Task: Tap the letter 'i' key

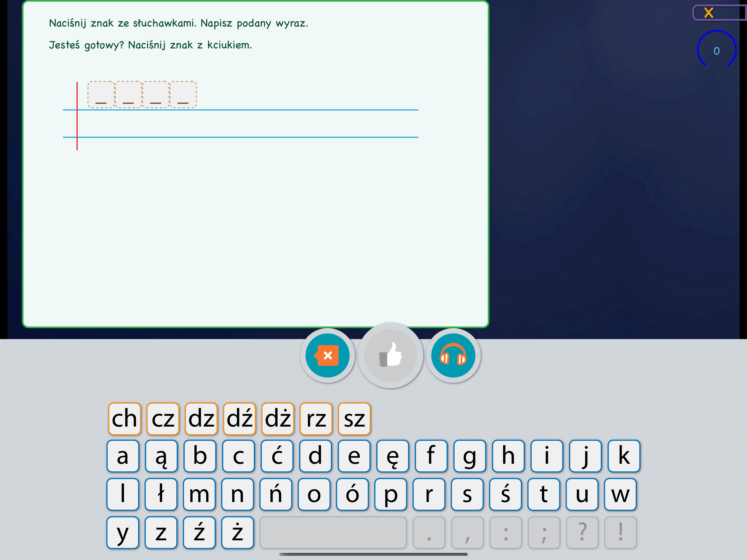Action: click(x=546, y=456)
